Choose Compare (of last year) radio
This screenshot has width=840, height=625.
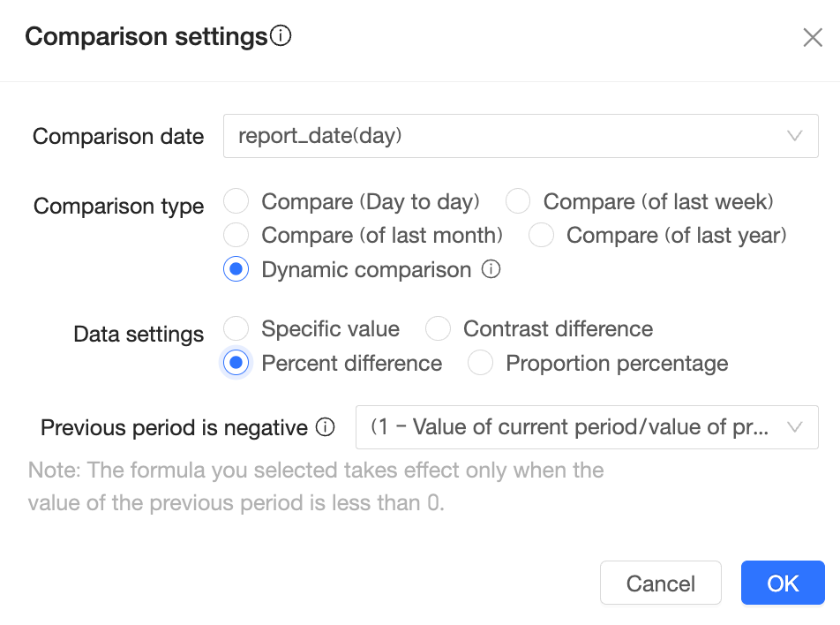tap(541, 236)
